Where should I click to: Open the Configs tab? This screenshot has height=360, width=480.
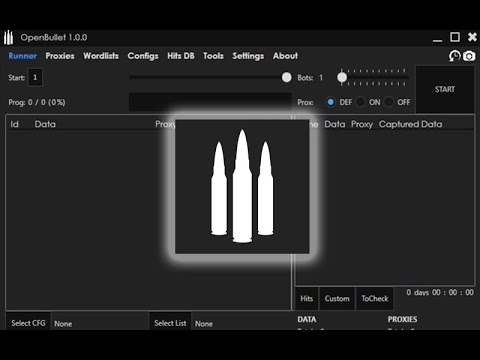(x=143, y=56)
